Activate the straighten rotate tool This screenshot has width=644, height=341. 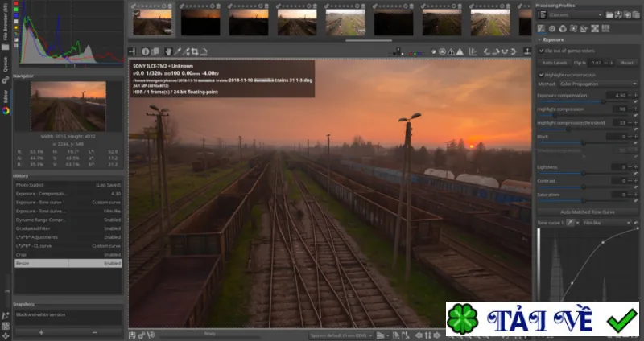[x=204, y=51]
